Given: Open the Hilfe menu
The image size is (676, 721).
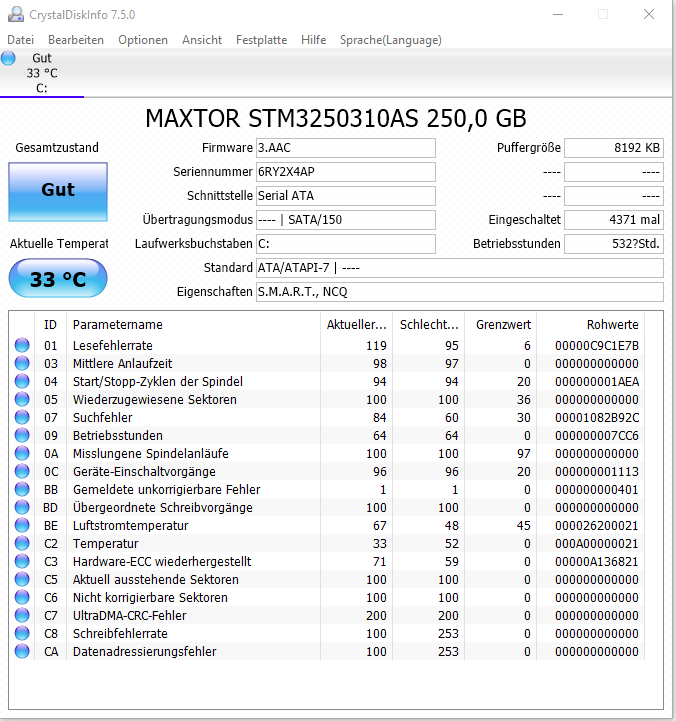Looking at the screenshot, I should coord(314,40).
